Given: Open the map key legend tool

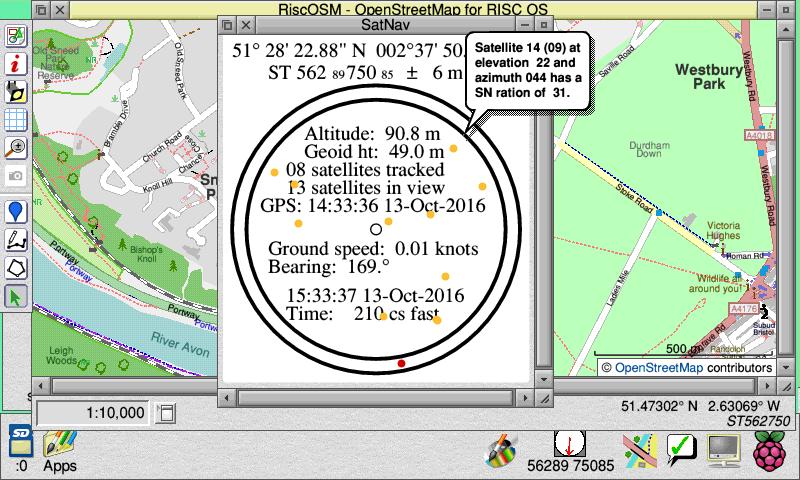Looking at the screenshot, I should (x=16, y=37).
